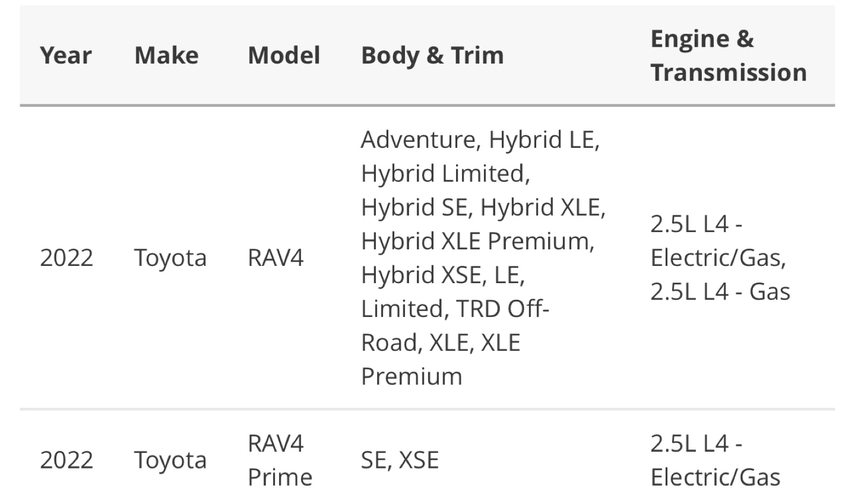
Task: Click the Year column header
Action: click(66, 56)
